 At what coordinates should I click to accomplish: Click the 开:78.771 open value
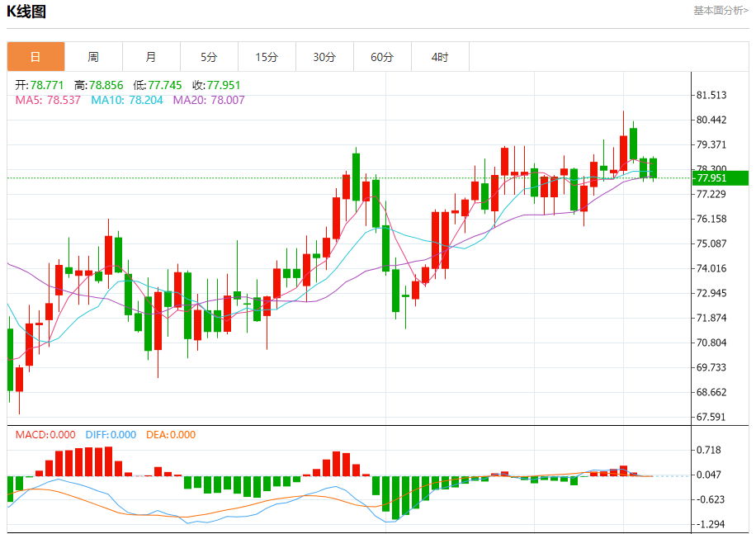40,85
